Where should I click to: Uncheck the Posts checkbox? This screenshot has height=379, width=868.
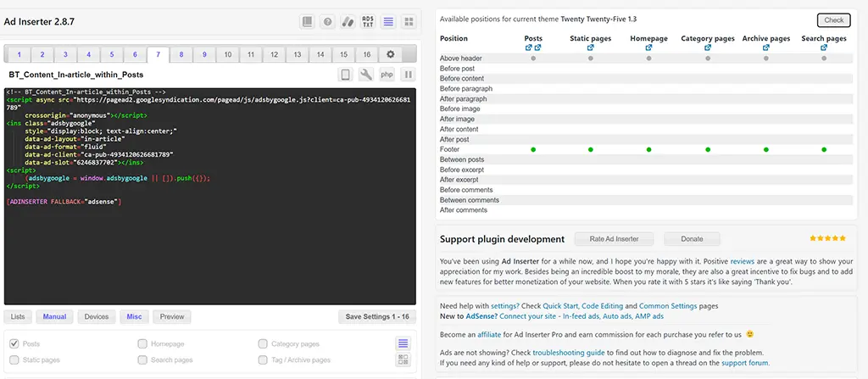[14, 344]
